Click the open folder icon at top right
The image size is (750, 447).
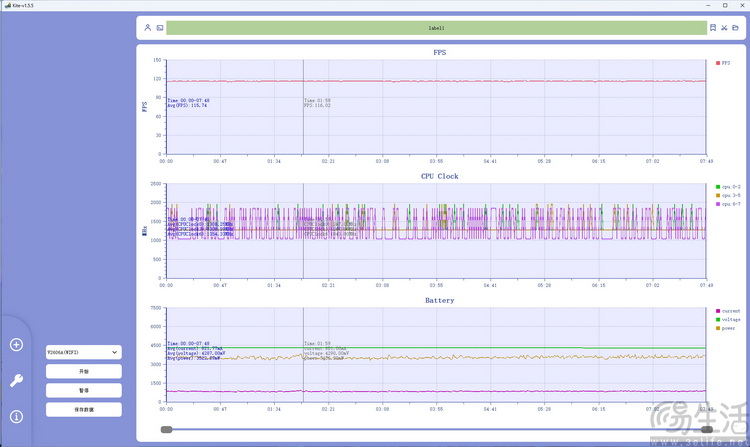tap(736, 28)
